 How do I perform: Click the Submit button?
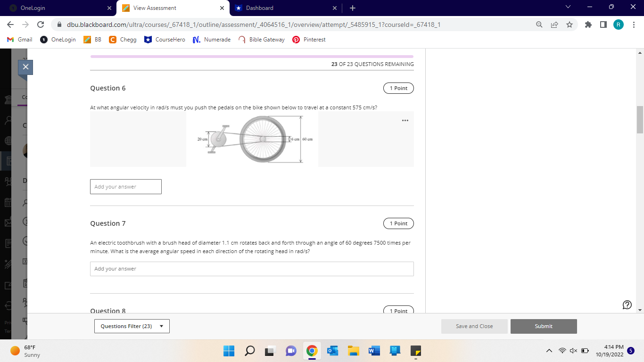pos(543,326)
